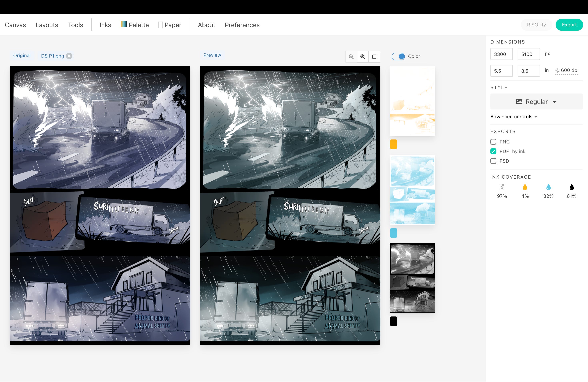Click the fit-to-view square icon
Viewport: 588px width, 382px height.
point(374,57)
